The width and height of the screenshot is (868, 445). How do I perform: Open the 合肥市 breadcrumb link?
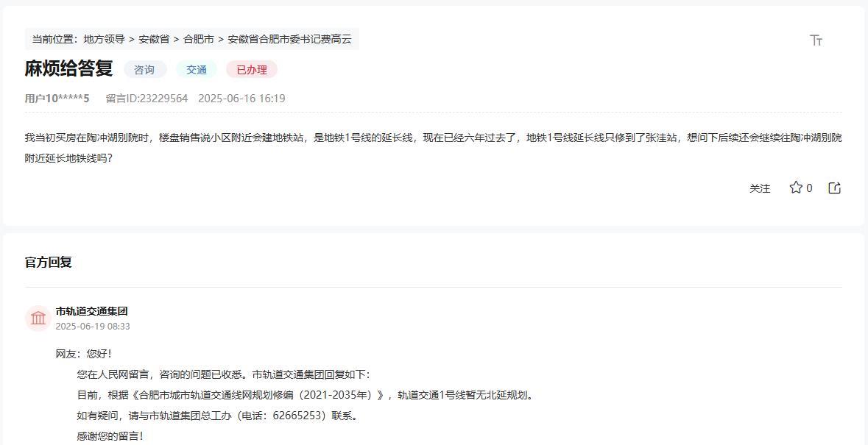point(199,39)
